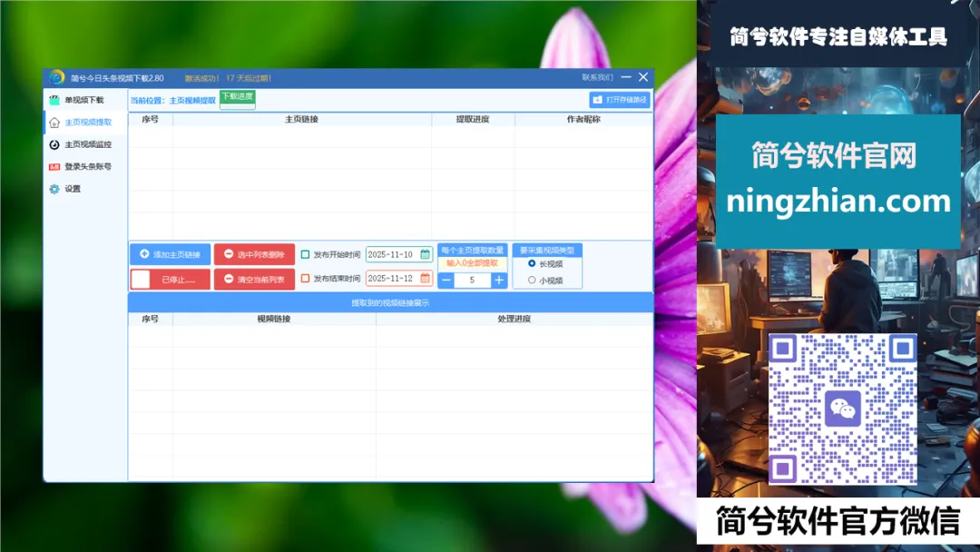Click 联系我们 link in title bar

(x=597, y=77)
